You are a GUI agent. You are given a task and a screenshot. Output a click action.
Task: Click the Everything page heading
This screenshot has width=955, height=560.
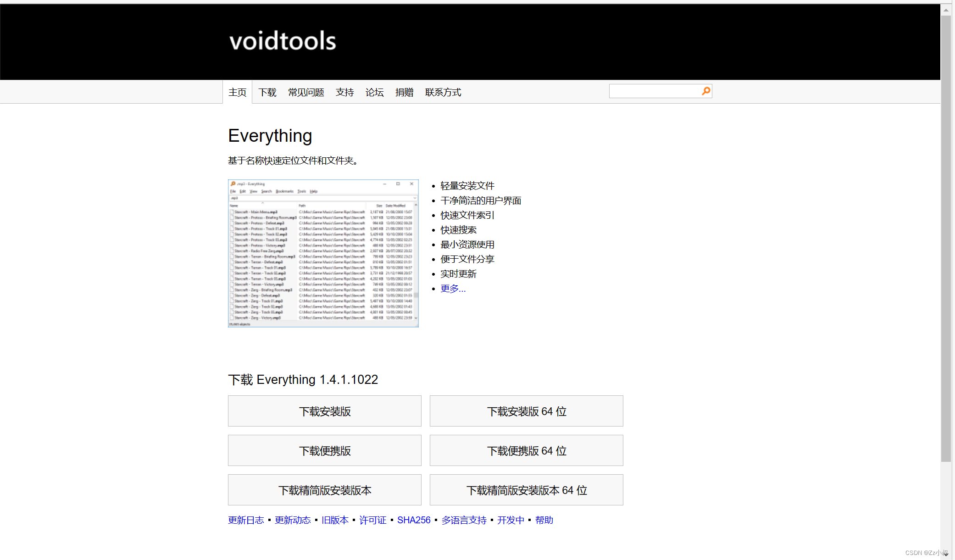(270, 136)
